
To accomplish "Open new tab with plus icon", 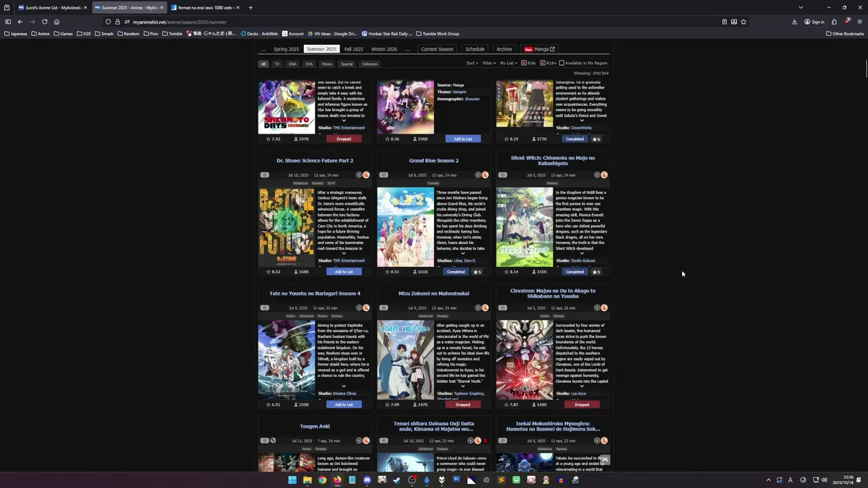I will [250, 7].
